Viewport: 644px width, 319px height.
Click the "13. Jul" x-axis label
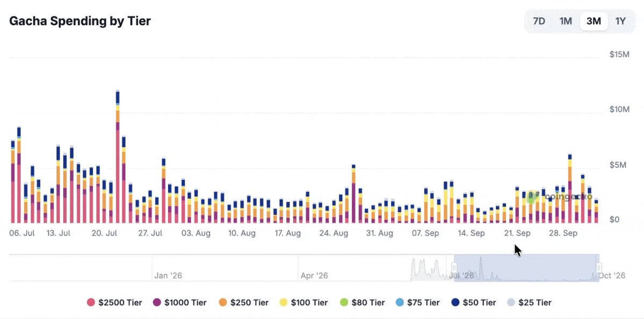(x=59, y=233)
